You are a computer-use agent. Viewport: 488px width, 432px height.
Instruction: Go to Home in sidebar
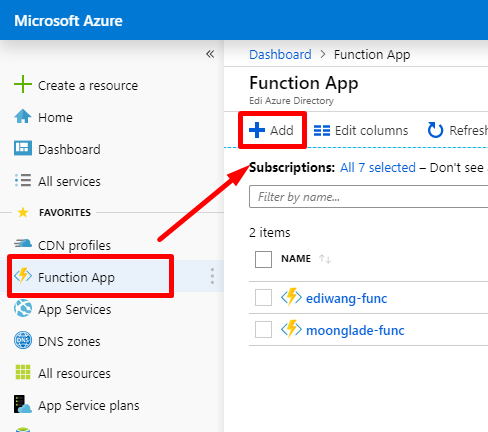55,118
